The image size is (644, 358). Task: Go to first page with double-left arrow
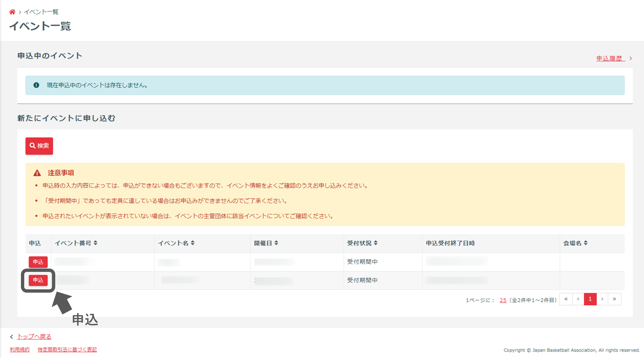pyautogui.click(x=566, y=299)
